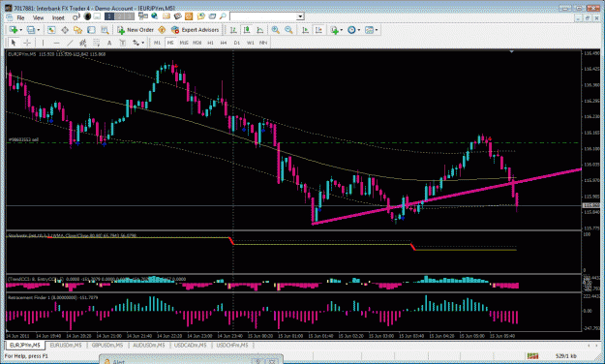Switch to the AUDUSDm,M5 chart tab

click(x=148, y=345)
